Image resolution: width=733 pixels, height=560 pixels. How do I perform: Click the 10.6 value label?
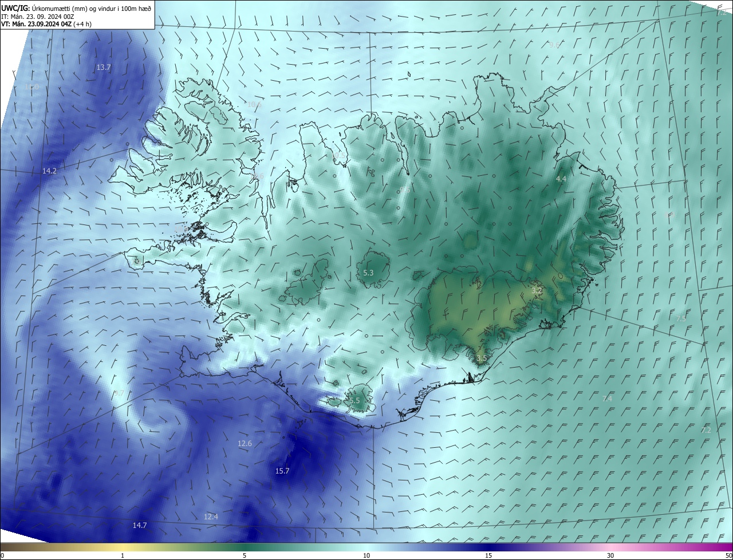254,104
